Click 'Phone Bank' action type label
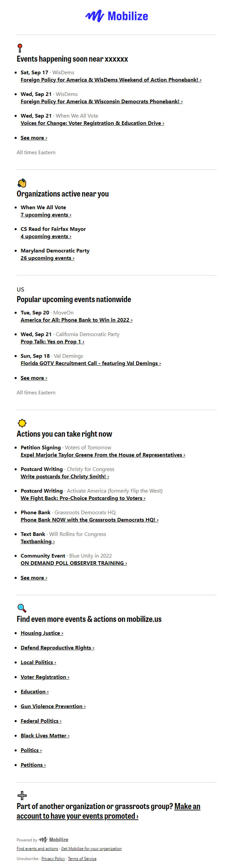 pyautogui.click(x=35, y=512)
